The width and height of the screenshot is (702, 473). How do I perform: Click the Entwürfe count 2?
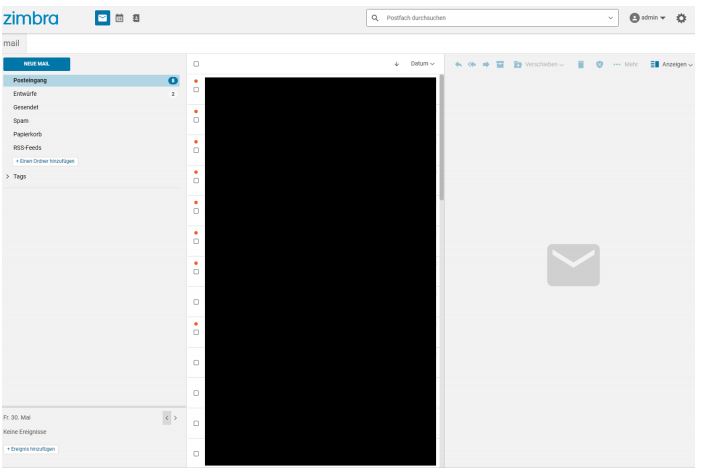click(x=173, y=94)
